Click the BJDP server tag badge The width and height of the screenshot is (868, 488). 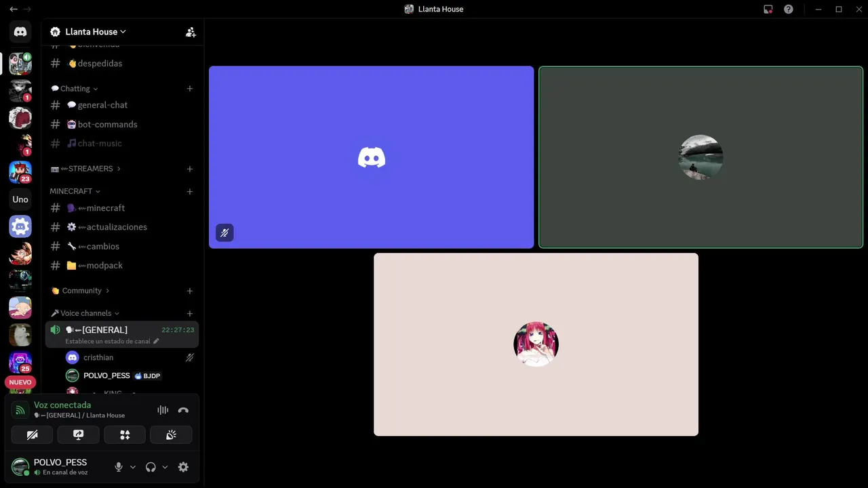[x=148, y=375]
